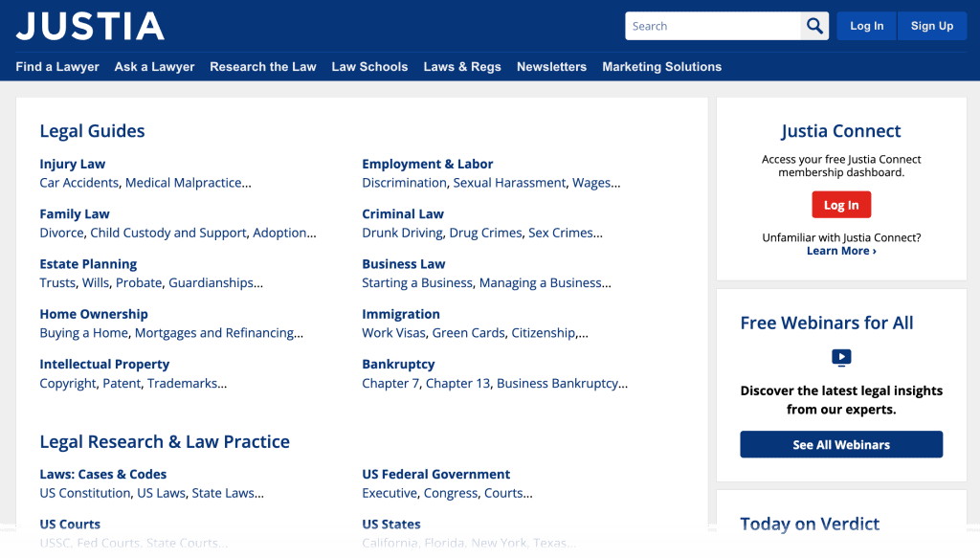Open the Medical Malpractice link
980x558 pixels.
(x=183, y=183)
